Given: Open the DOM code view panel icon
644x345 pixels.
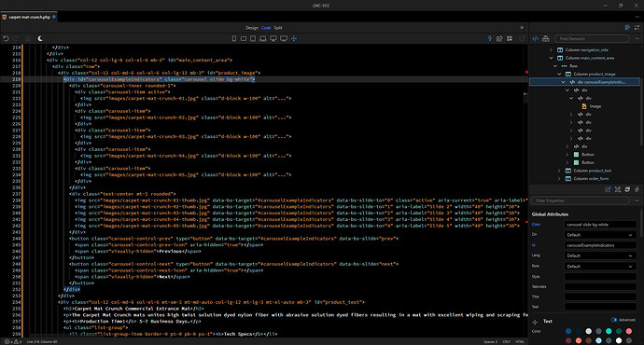Looking at the screenshot, I should pyautogui.click(x=535, y=38).
